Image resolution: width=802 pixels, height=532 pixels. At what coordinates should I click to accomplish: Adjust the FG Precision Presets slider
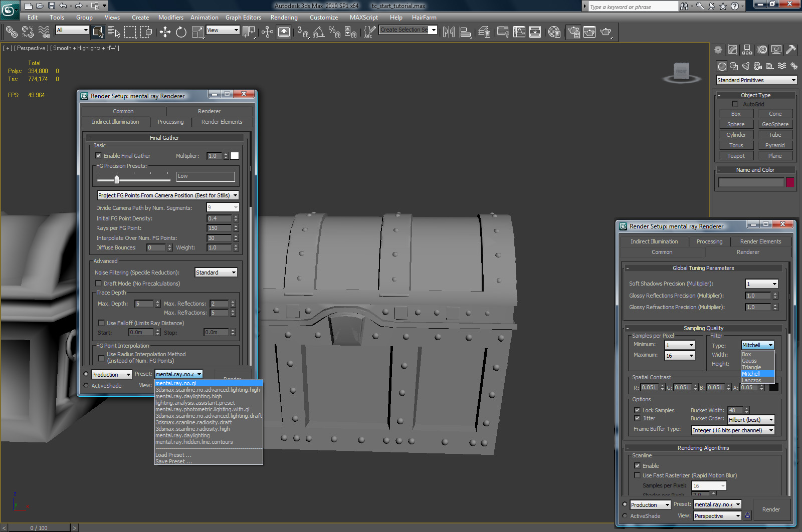(x=116, y=179)
